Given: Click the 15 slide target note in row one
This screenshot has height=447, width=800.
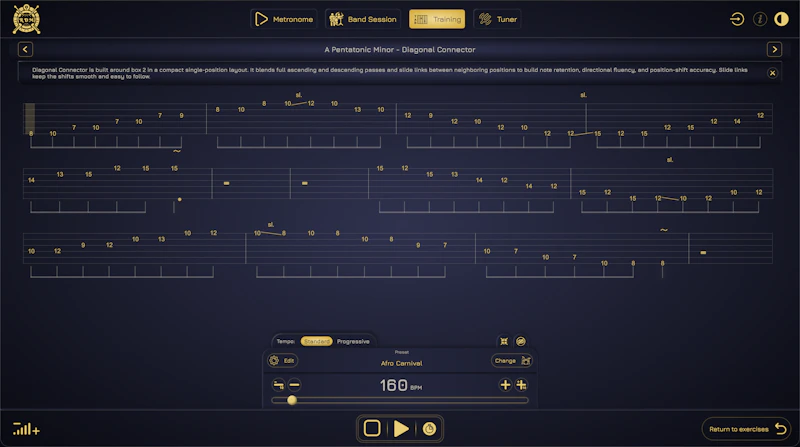Looking at the screenshot, I should pyautogui.click(x=597, y=134).
